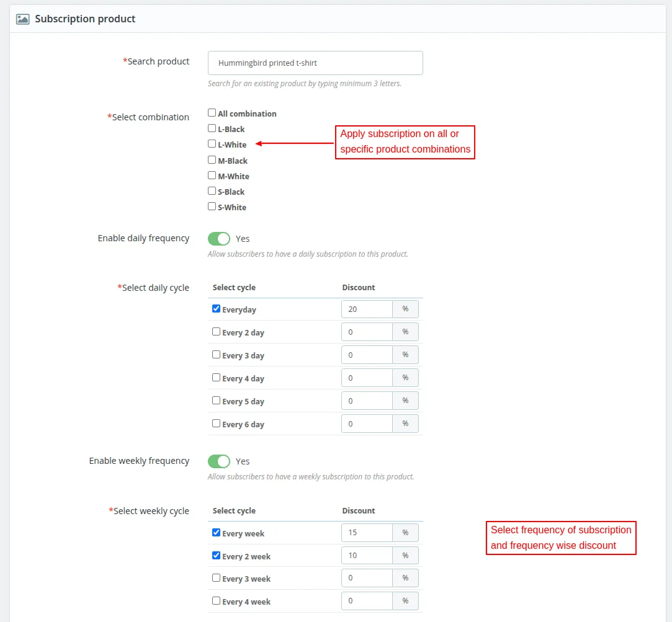Click the Every 3 week discount input
Screen dimensions: 672x622
(367, 578)
